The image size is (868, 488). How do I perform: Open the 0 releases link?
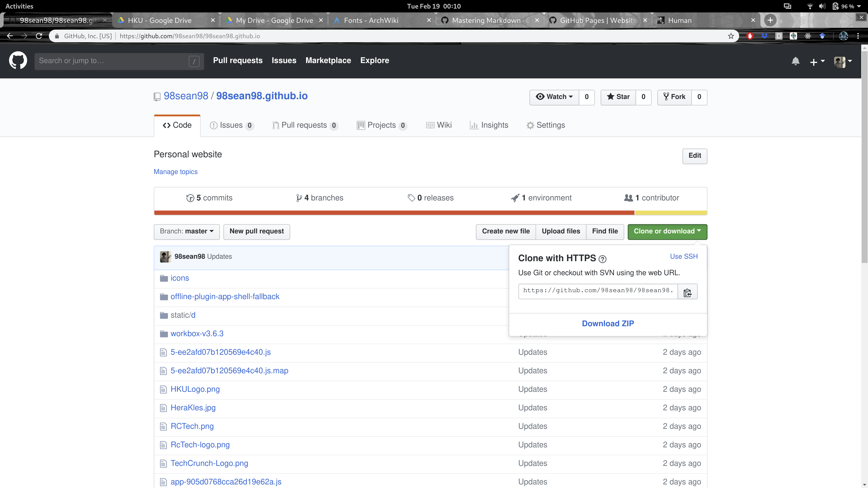click(431, 198)
